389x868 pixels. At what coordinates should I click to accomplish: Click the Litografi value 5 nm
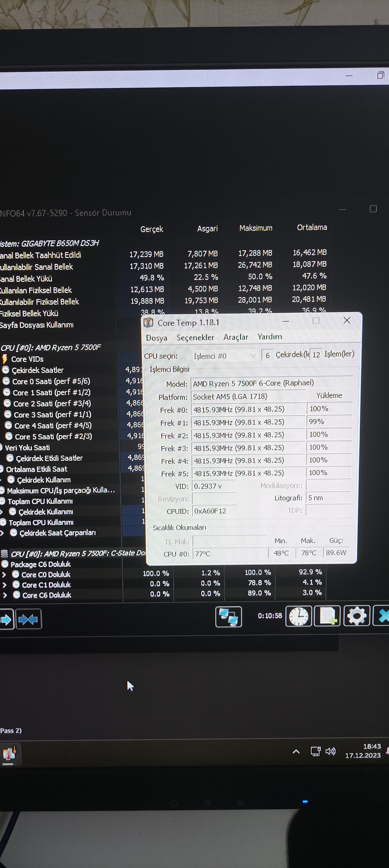[328, 498]
